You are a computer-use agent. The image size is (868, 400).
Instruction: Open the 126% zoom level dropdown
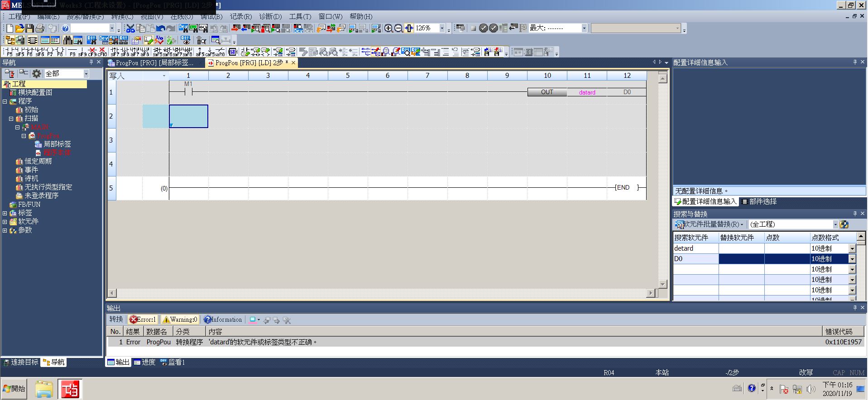442,28
